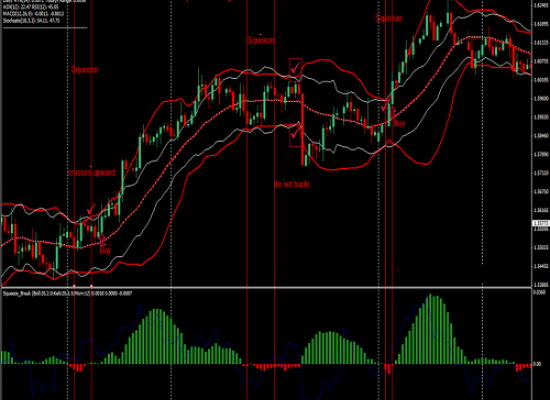Click the crosses upward annotation text

pyautogui.click(x=91, y=173)
